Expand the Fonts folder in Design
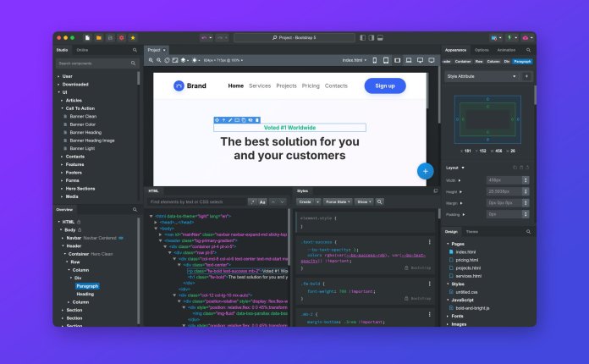The height and width of the screenshot is (364, 589). click(x=448, y=316)
